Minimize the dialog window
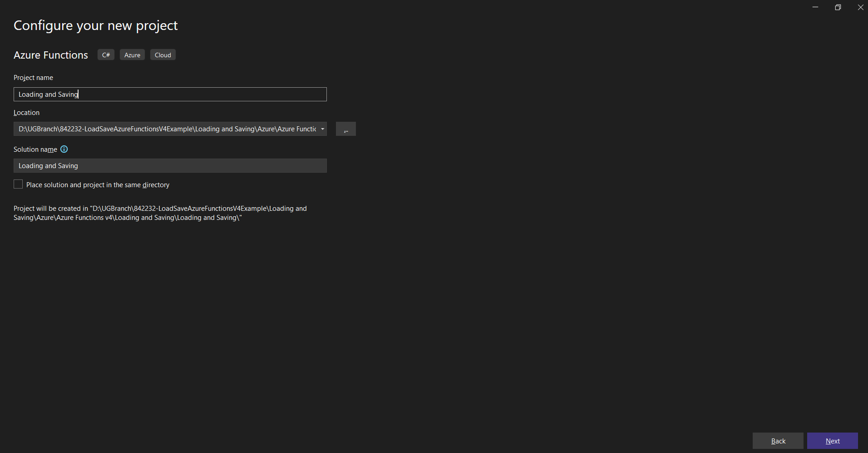This screenshot has width=868, height=453. 815,7
